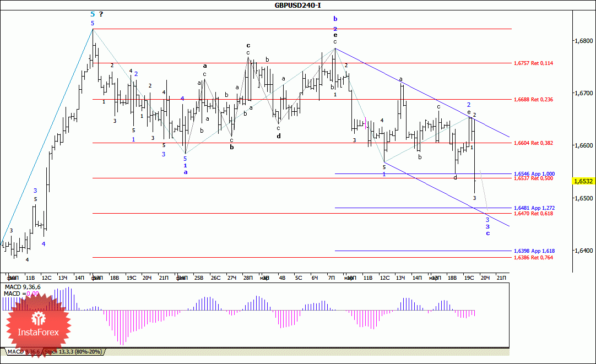Switch to the Stoch 13,3,3 (80%-20%) tab
This screenshot has width=596, height=364.
(x=73, y=352)
